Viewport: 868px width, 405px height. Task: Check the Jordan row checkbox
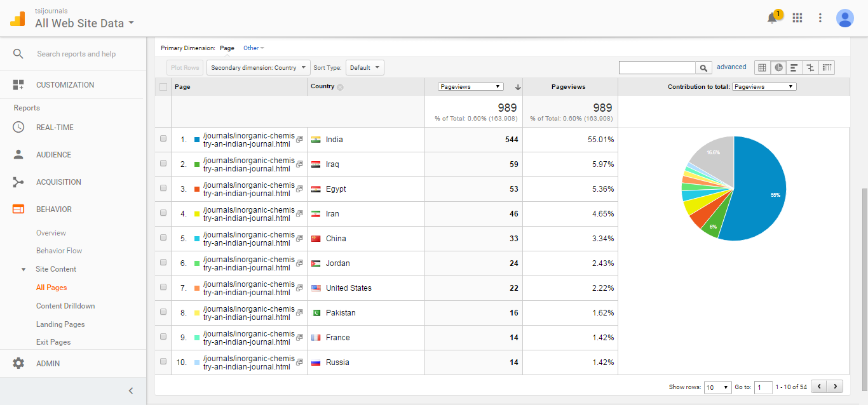[x=163, y=262]
